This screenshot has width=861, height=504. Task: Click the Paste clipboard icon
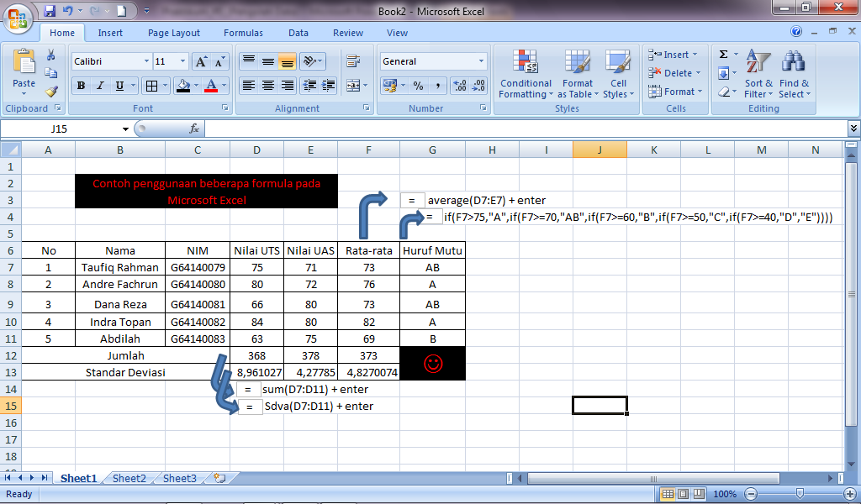point(24,61)
